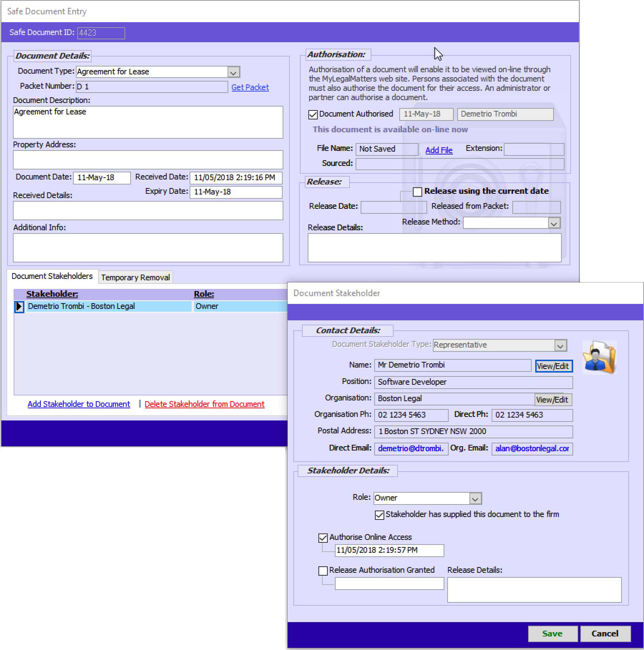Click the authorised date 11-May-18 field
The width and height of the screenshot is (644, 650).
pos(426,114)
